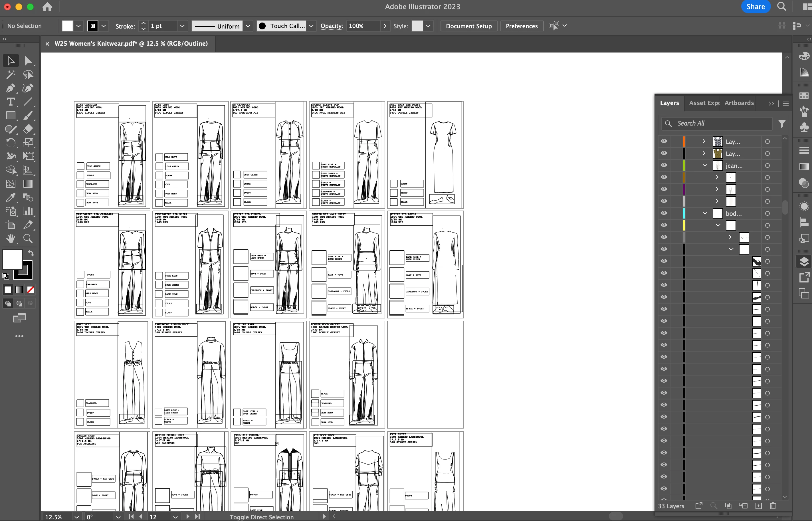Pick the Eyedropper tool

tap(10, 197)
